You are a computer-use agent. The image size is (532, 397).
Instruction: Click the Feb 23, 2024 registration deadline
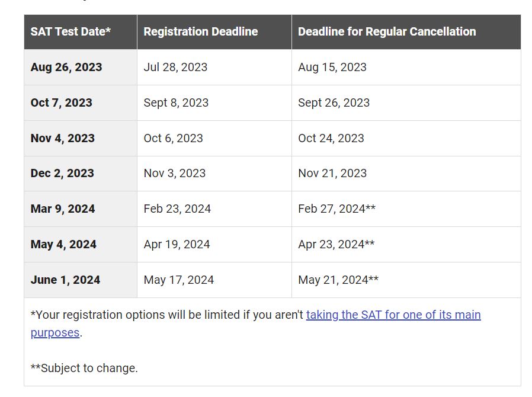177,209
